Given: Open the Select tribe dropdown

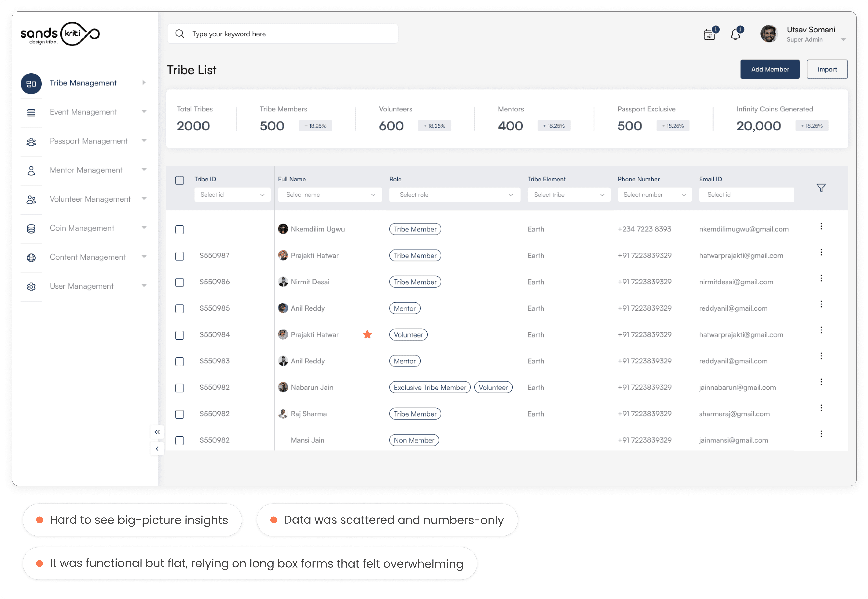Looking at the screenshot, I should [569, 195].
